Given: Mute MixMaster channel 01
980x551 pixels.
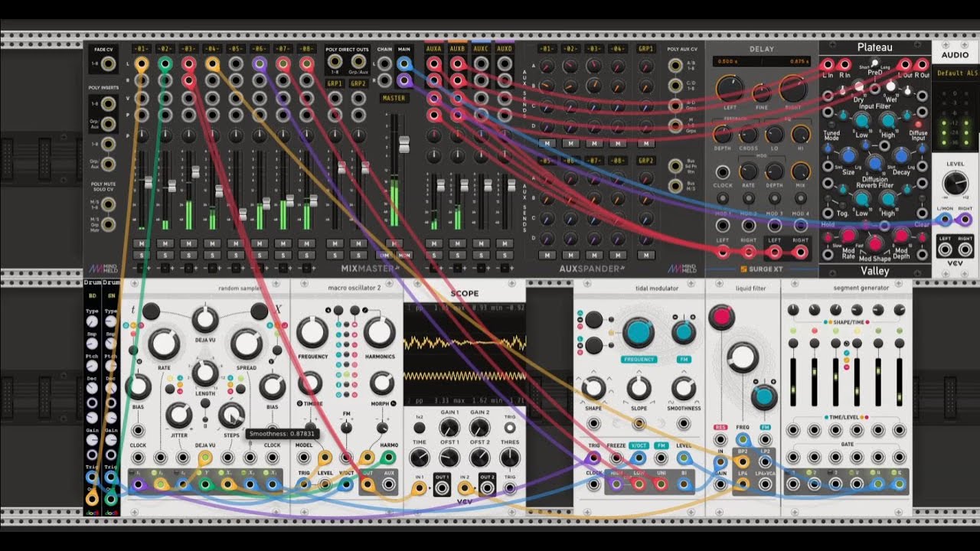Looking at the screenshot, I should pyautogui.click(x=142, y=243).
